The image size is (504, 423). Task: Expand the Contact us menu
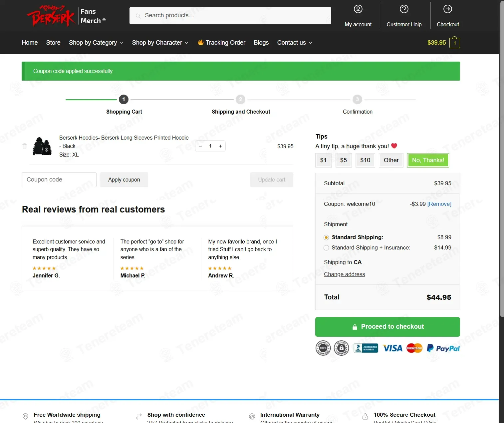click(295, 43)
